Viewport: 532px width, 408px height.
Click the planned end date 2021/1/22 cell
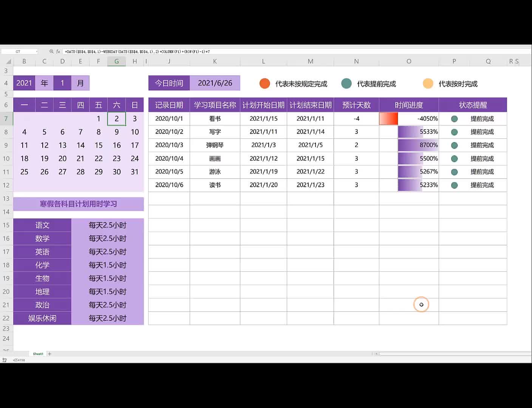coord(310,172)
